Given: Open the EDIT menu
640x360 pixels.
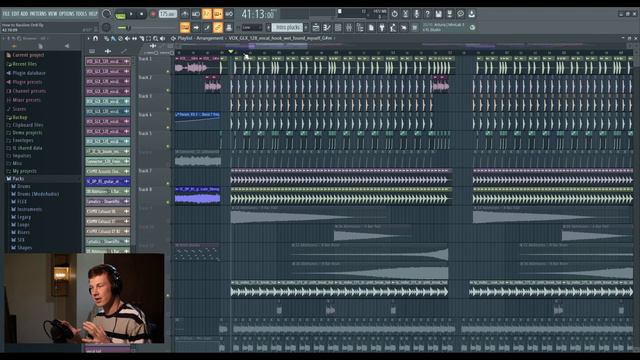Looking at the screenshot, I should [15, 14].
